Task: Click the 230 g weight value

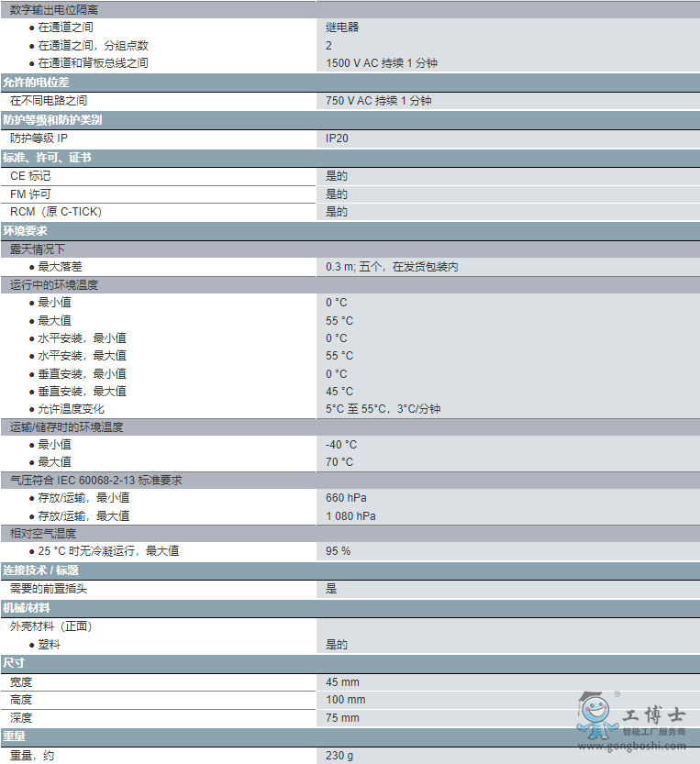Action: tap(339, 756)
